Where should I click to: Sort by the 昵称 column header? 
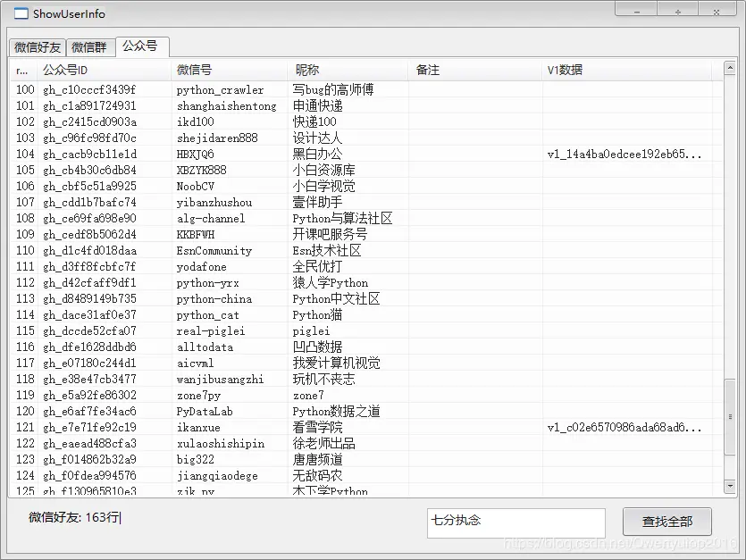(348, 70)
